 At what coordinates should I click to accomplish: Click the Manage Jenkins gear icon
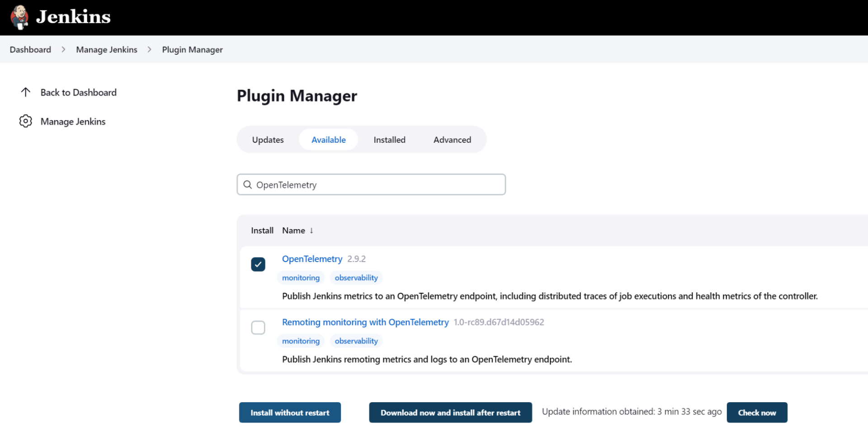coord(26,121)
